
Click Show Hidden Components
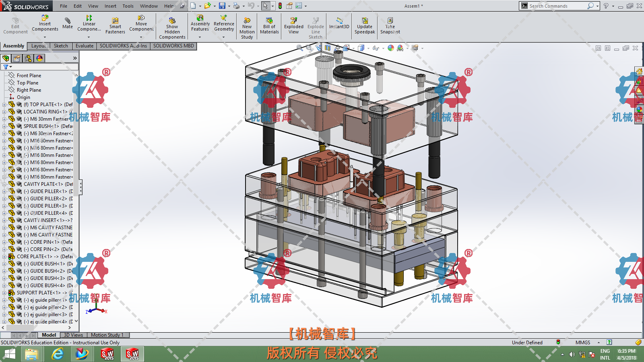click(x=172, y=28)
